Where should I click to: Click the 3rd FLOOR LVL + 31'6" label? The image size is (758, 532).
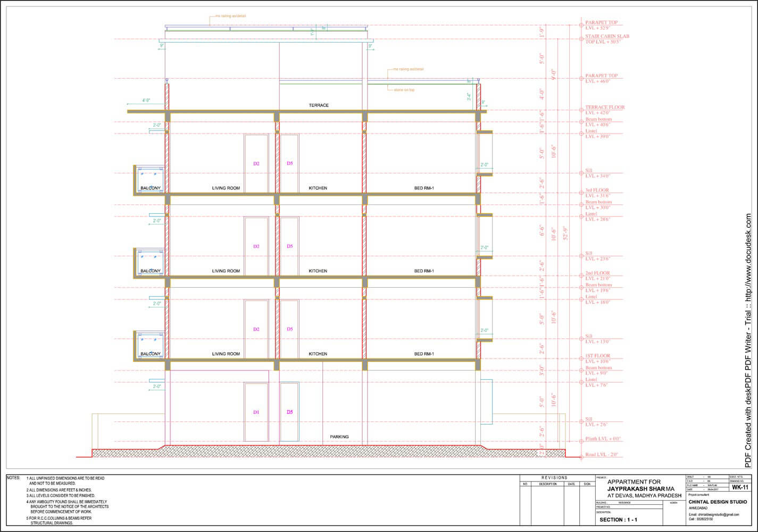pyautogui.click(x=598, y=193)
